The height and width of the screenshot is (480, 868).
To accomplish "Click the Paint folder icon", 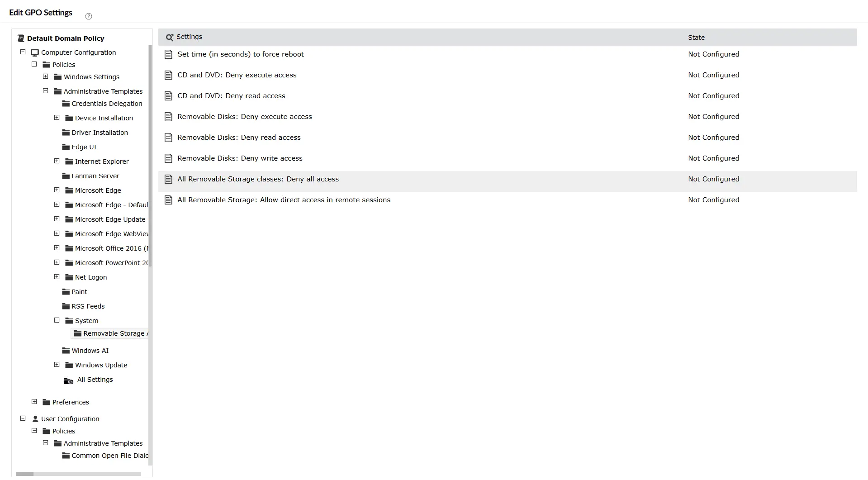I will [x=65, y=292].
